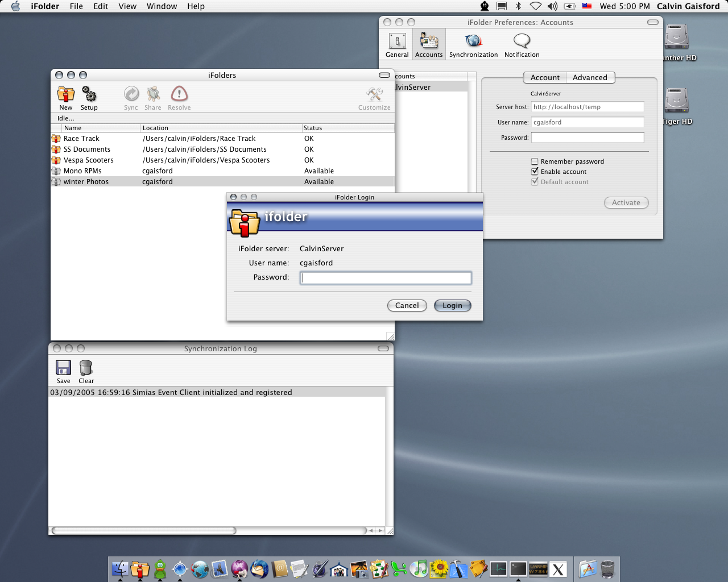Click the US flag input menu
728x582 pixels.
click(x=587, y=6)
